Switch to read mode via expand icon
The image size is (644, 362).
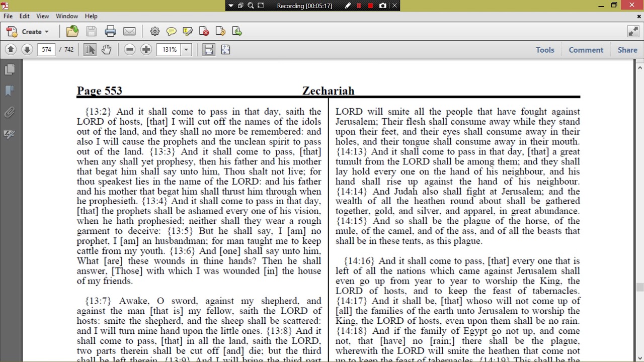pyautogui.click(x=633, y=32)
